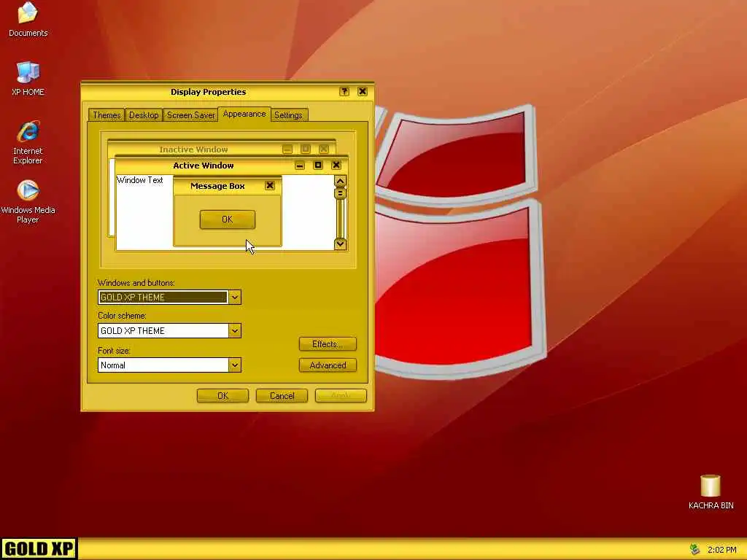Click the Inactive Window preview minimize icon
Image resolution: width=747 pixels, height=560 pixels.
tap(287, 149)
